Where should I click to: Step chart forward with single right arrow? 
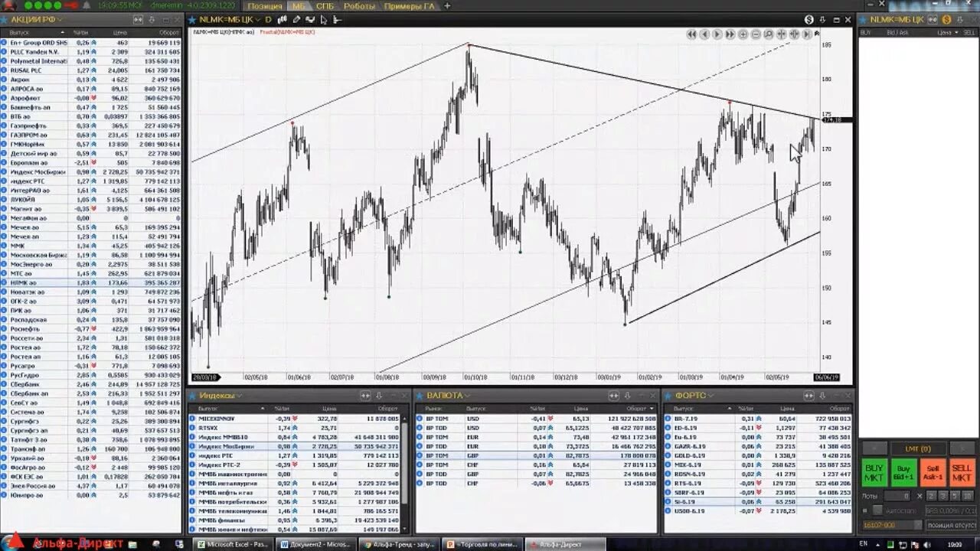click(717, 34)
